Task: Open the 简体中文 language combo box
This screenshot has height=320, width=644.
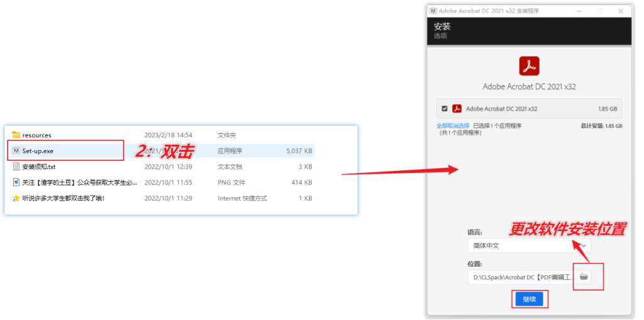Action: point(529,246)
